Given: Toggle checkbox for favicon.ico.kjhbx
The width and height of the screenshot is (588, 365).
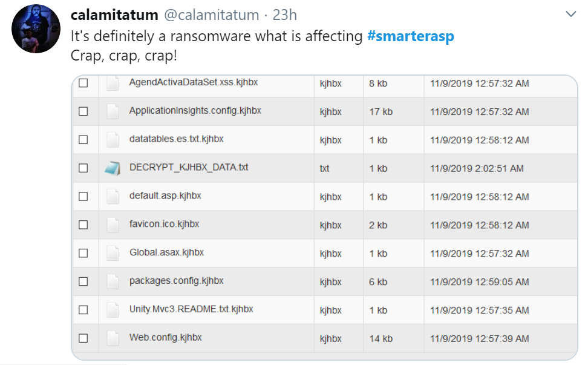Looking at the screenshot, I should click(x=83, y=225).
